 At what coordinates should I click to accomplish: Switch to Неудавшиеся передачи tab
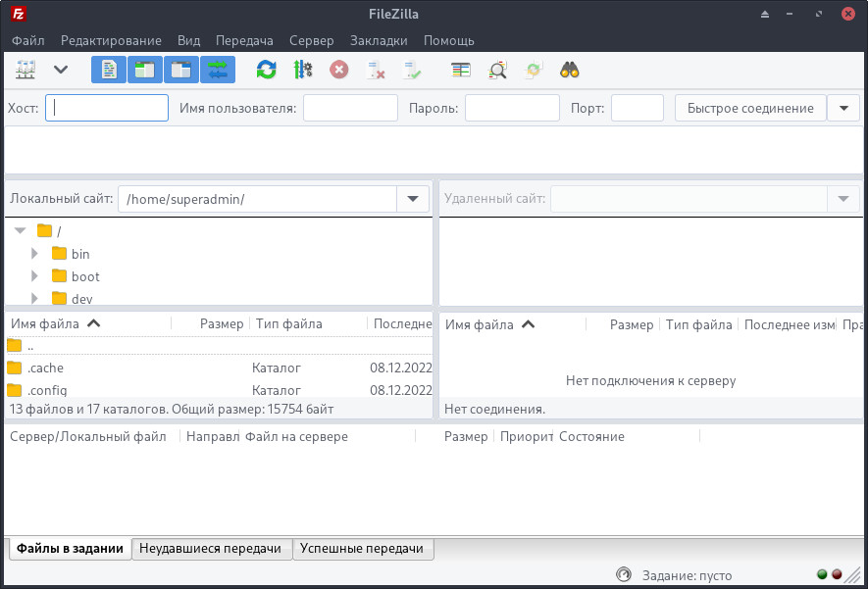(210, 548)
